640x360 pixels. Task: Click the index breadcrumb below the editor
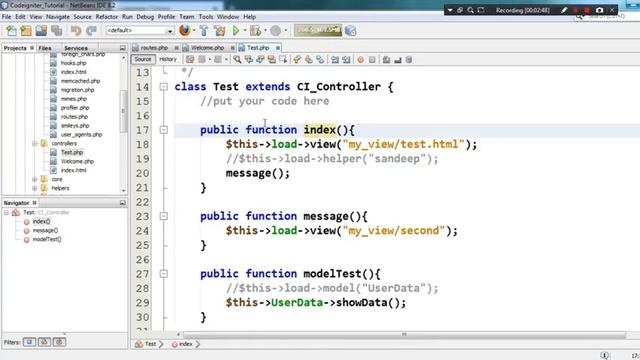[185, 344]
